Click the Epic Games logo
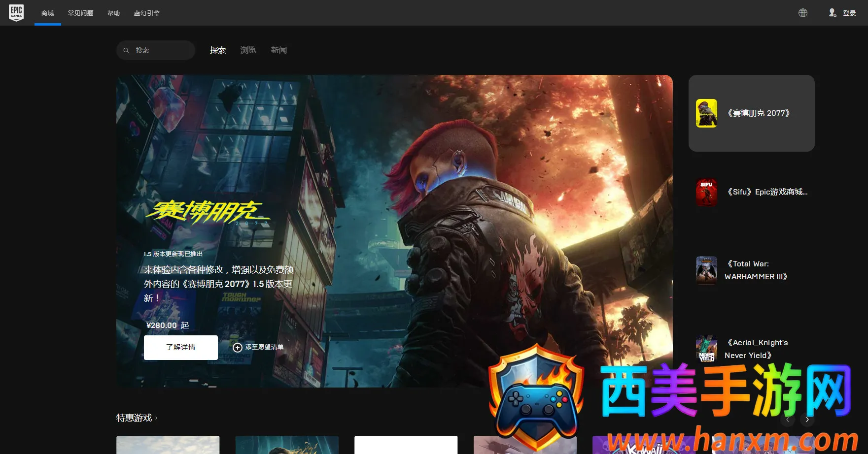Image resolution: width=868 pixels, height=454 pixels. pos(16,13)
